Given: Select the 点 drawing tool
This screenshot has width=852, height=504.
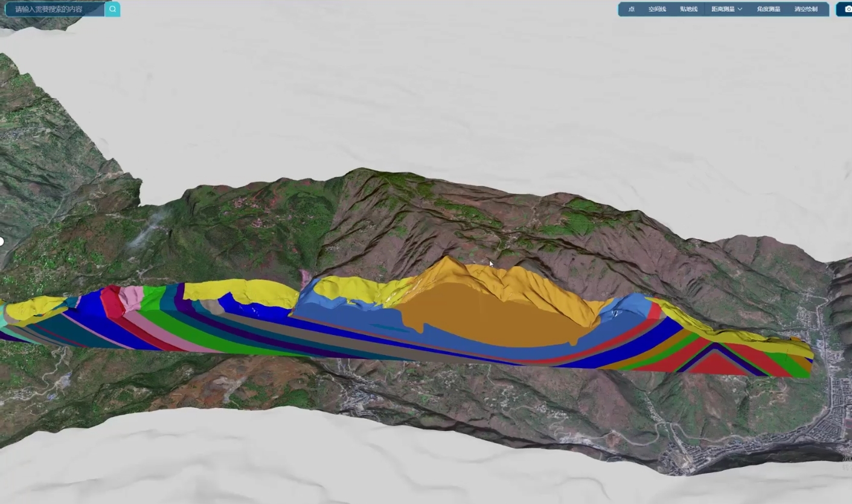Looking at the screenshot, I should [631, 9].
